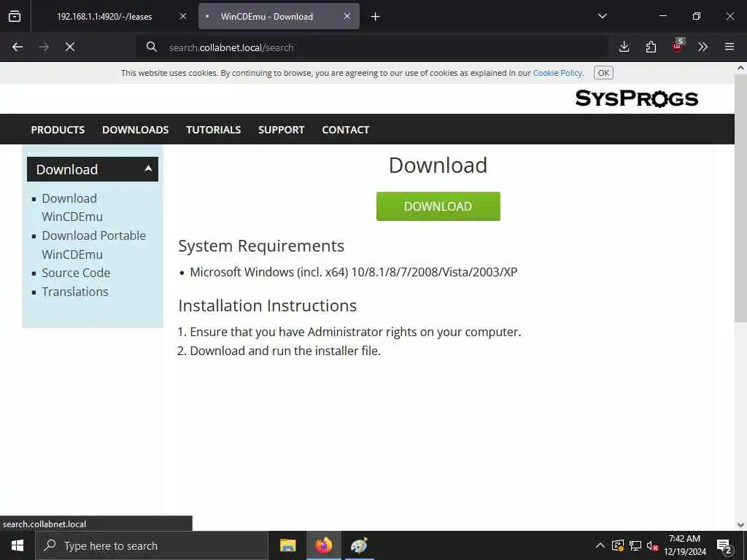The height and width of the screenshot is (560, 747).
Task: Show more toolbar tools chevron
Action: pyautogui.click(x=703, y=47)
